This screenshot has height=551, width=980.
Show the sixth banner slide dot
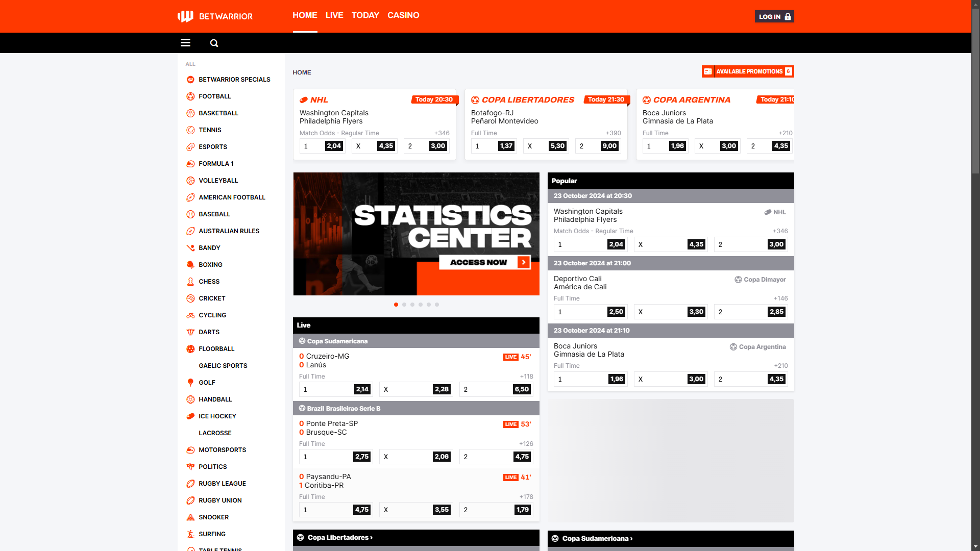pyautogui.click(x=437, y=305)
